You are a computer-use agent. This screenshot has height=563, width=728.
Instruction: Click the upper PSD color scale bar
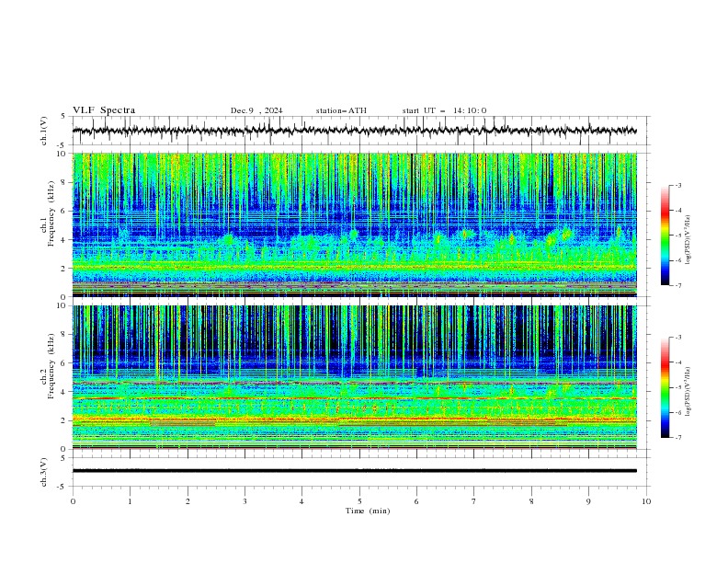(665, 236)
